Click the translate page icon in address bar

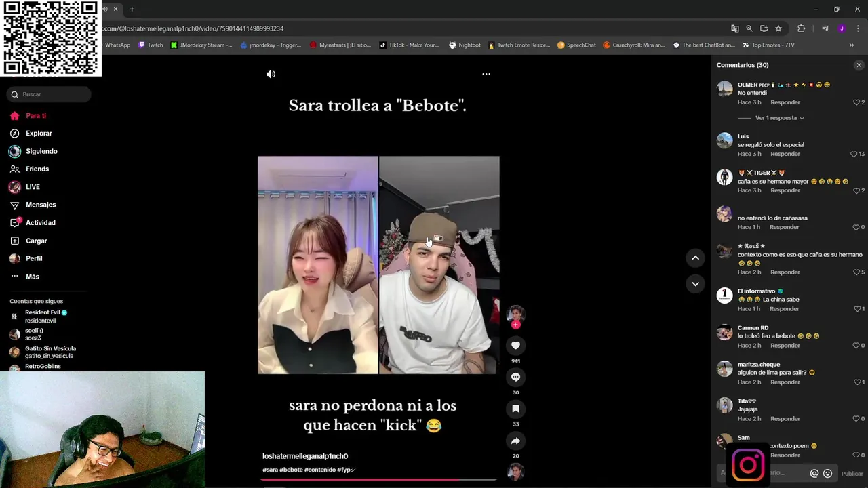click(734, 28)
